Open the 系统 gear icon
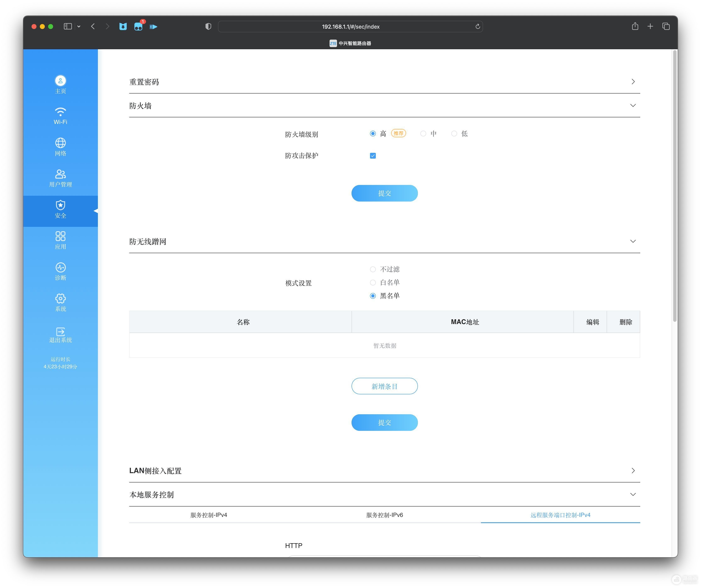The width and height of the screenshot is (701, 588). (x=60, y=298)
